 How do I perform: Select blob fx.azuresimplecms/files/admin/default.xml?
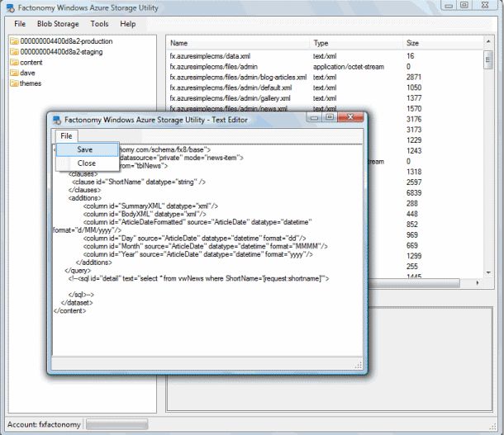pos(231,87)
